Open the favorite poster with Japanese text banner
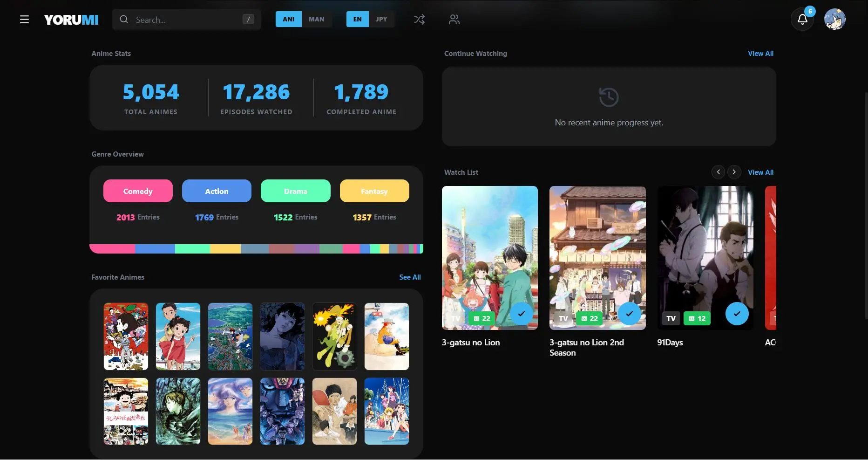The width and height of the screenshot is (868, 460). (126, 411)
